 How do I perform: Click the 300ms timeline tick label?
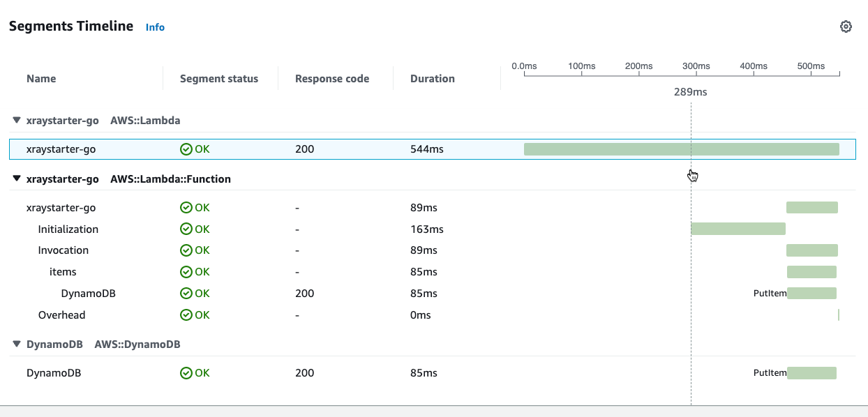696,66
